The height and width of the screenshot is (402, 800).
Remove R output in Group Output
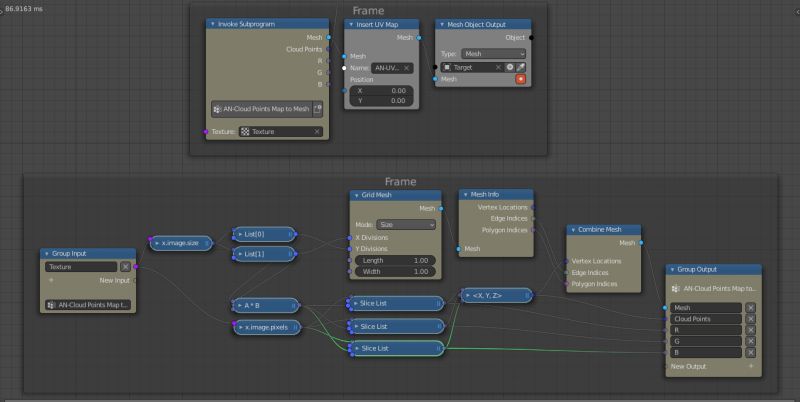(751, 330)
